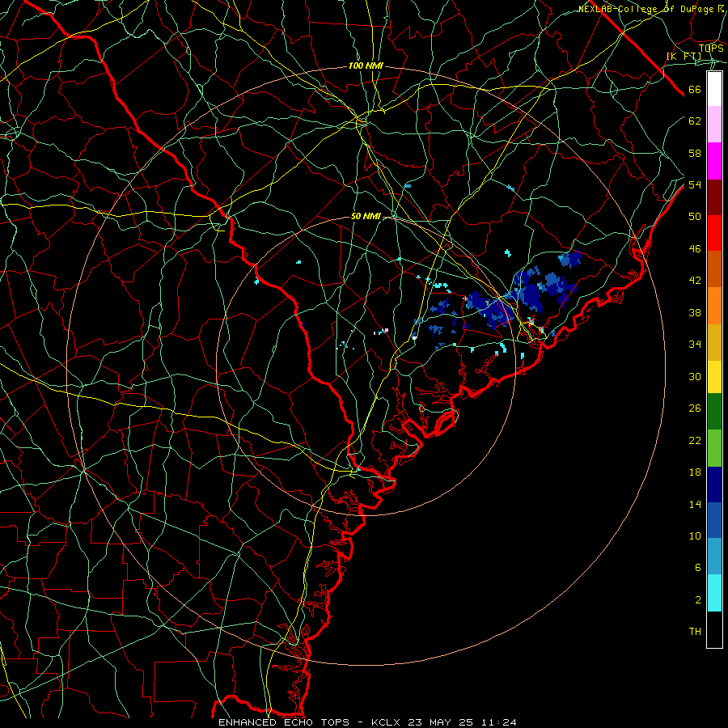Click the 'NEXLAB-College of DuPage' credit text

point(645,9)
